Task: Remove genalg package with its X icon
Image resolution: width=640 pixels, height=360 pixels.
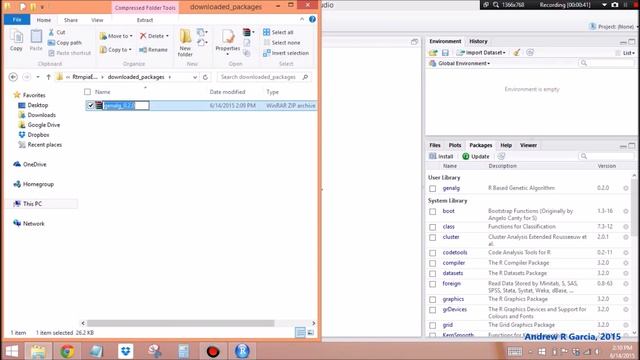Action: (626, 188)
